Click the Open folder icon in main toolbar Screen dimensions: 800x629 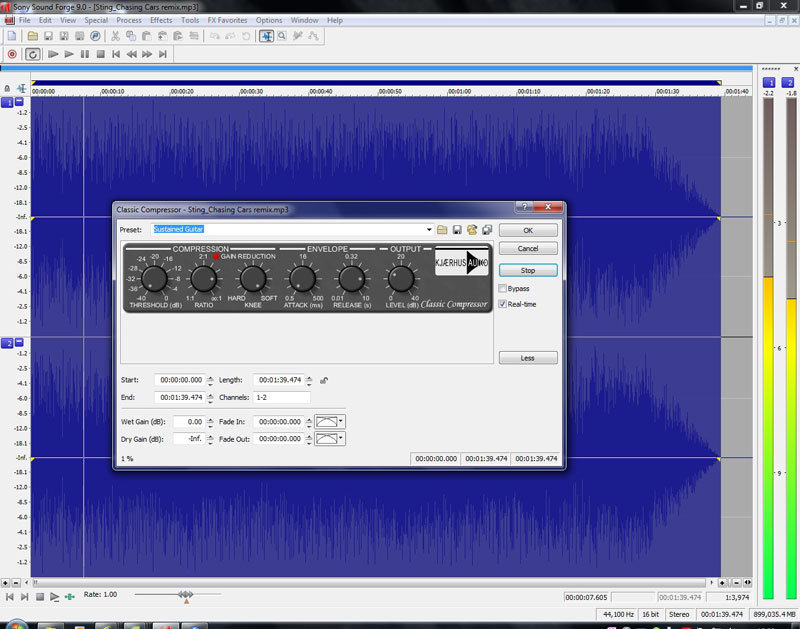pos(32,36)
